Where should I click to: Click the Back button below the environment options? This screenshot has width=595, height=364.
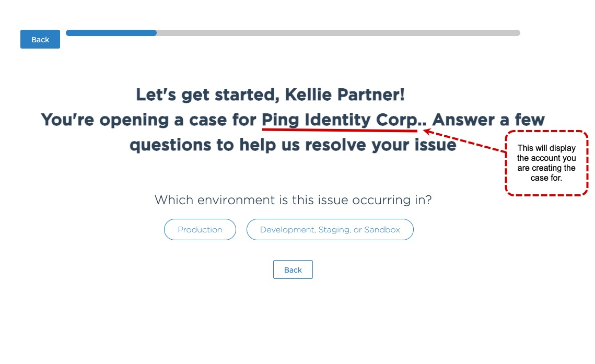tap(293, 269)
